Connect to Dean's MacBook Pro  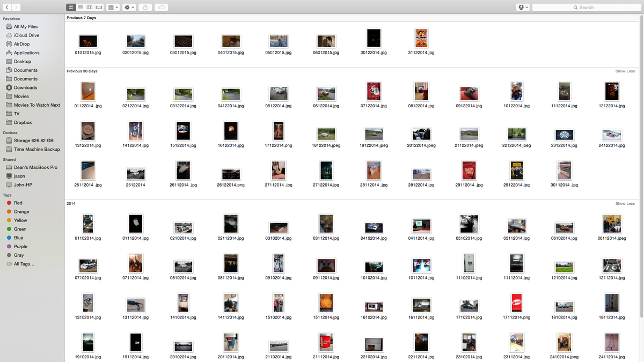(x=35, y=167)
